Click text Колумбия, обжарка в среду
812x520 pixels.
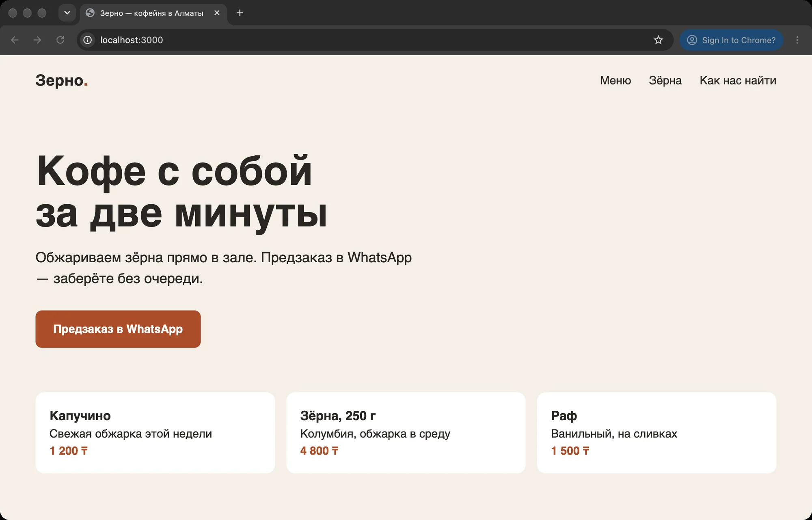point(375,434)
